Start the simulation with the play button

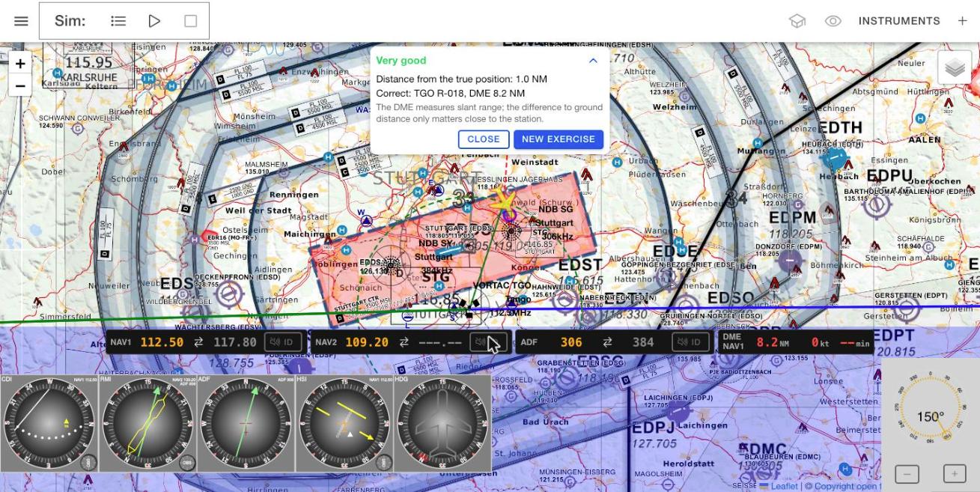point(154,21)
